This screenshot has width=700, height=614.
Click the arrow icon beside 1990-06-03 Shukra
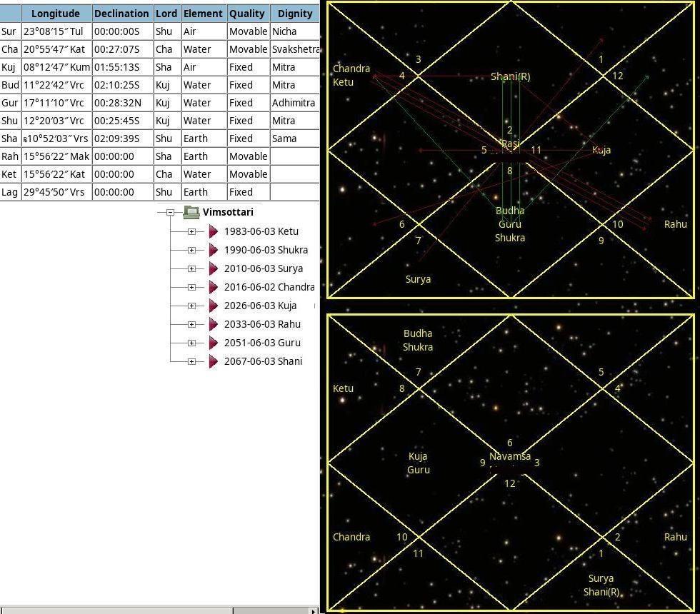coord(213,250)
